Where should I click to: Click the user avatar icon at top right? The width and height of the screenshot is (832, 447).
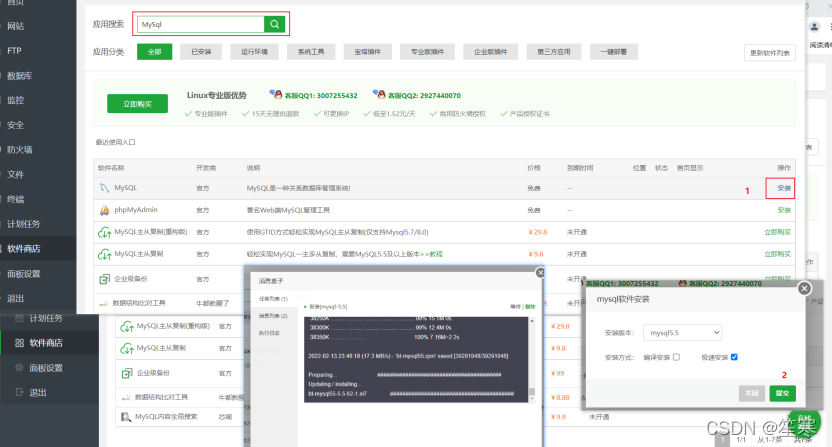[x=814, y=27]
